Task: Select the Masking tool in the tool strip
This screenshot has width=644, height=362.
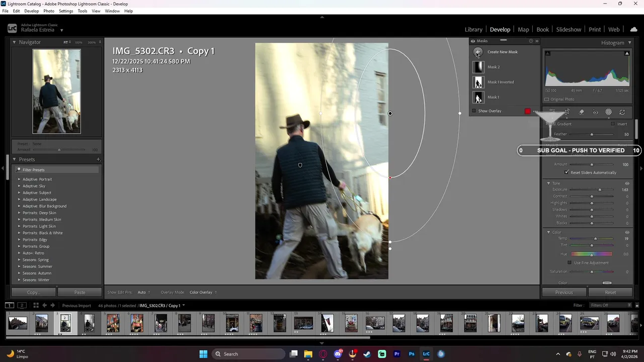Action: 609,112
